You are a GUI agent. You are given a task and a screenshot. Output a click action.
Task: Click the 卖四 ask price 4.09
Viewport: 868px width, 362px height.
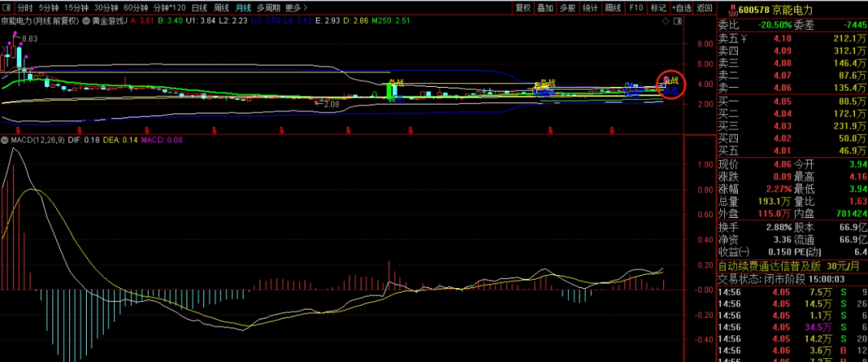pyautogui.click(x=784, y=51)
